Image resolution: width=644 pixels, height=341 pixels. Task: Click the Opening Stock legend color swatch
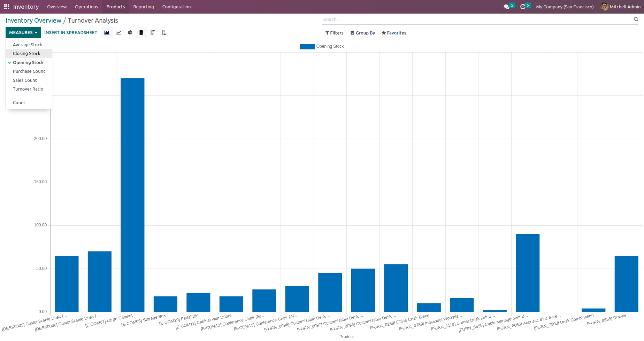[x=307, y=47]
